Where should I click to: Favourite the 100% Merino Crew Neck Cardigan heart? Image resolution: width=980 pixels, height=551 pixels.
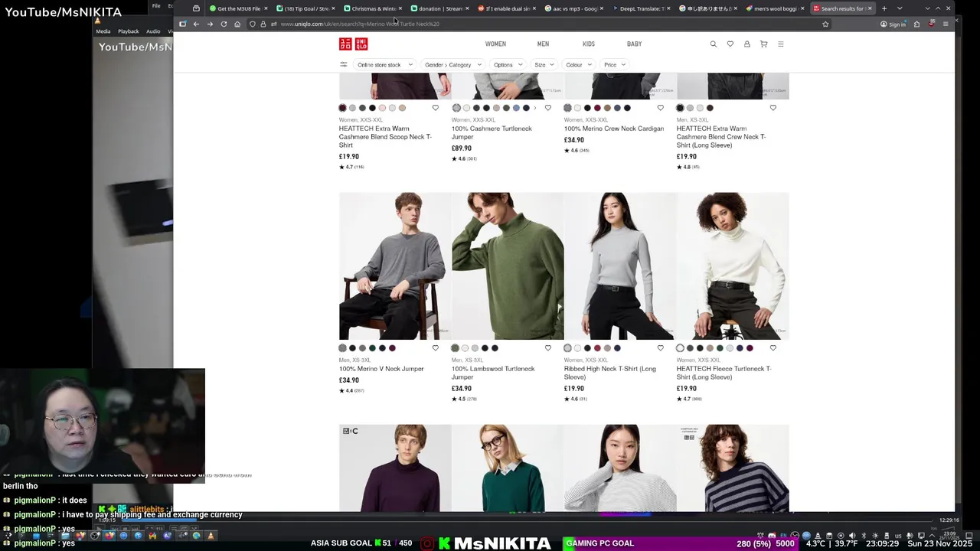pyautogui.click(x=660, y=108)
